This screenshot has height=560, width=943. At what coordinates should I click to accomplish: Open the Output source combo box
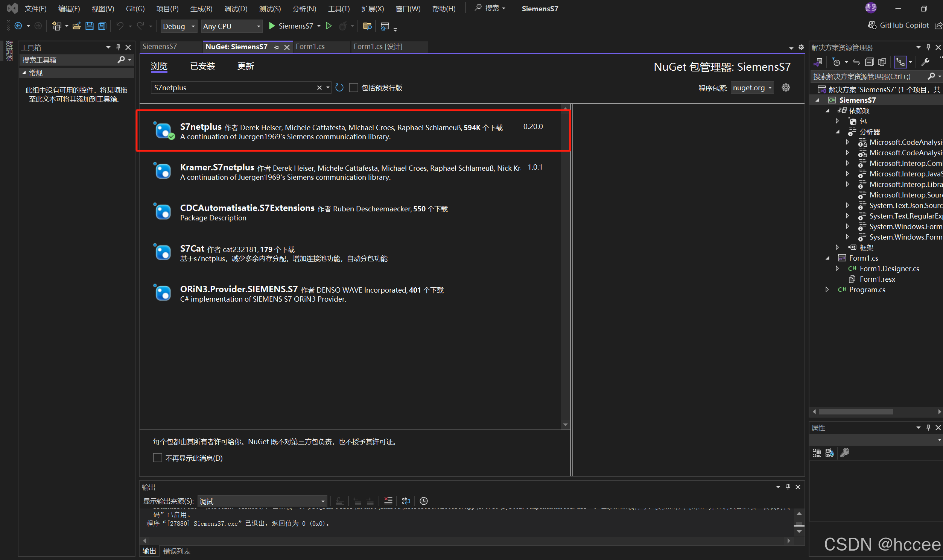[x=262, y=501]
